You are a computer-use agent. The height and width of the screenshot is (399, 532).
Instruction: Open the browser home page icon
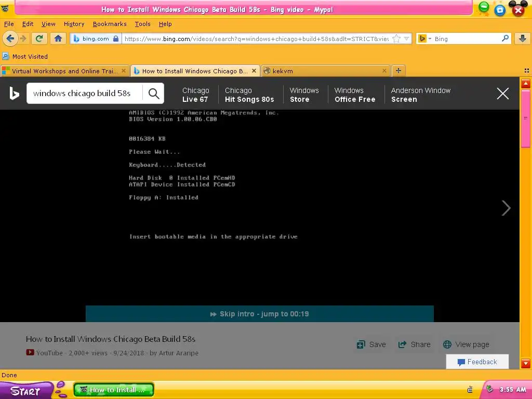click(x=58, y=38)
